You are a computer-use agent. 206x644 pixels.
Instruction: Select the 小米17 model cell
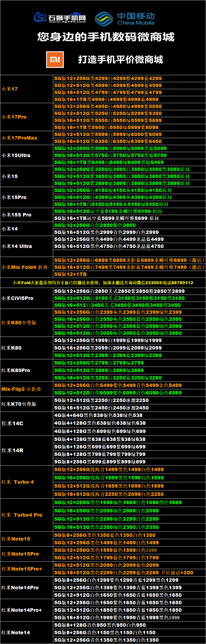pos(10,89)
